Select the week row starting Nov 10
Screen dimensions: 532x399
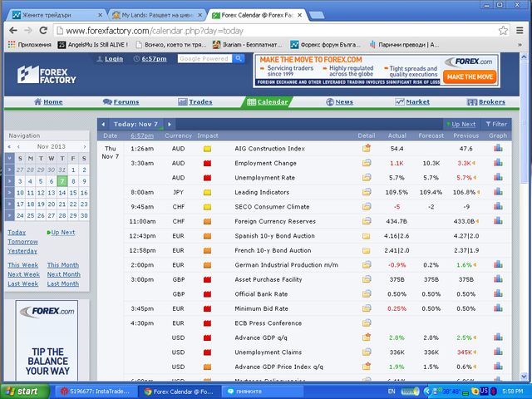(9, 193)
